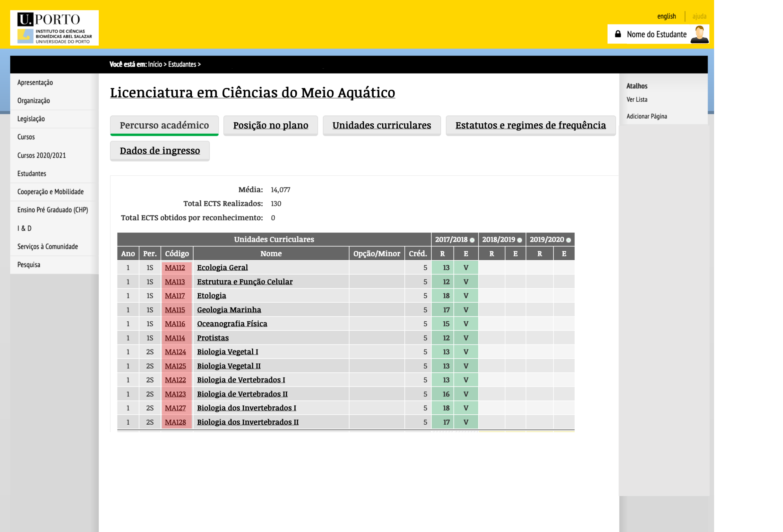The image size is (783, 532).
Task: Click the U.Porto ICBAS logo
Action: point(54,28)
